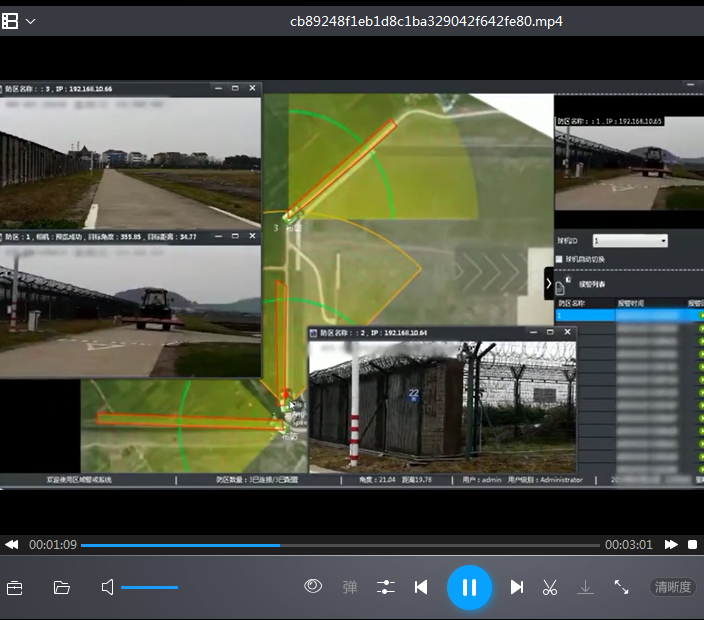The width and height of the screenshot is (704, 620).
Task: Mute audio via the speaker icon
Action: pyautogui.click(x=108, y=587)
